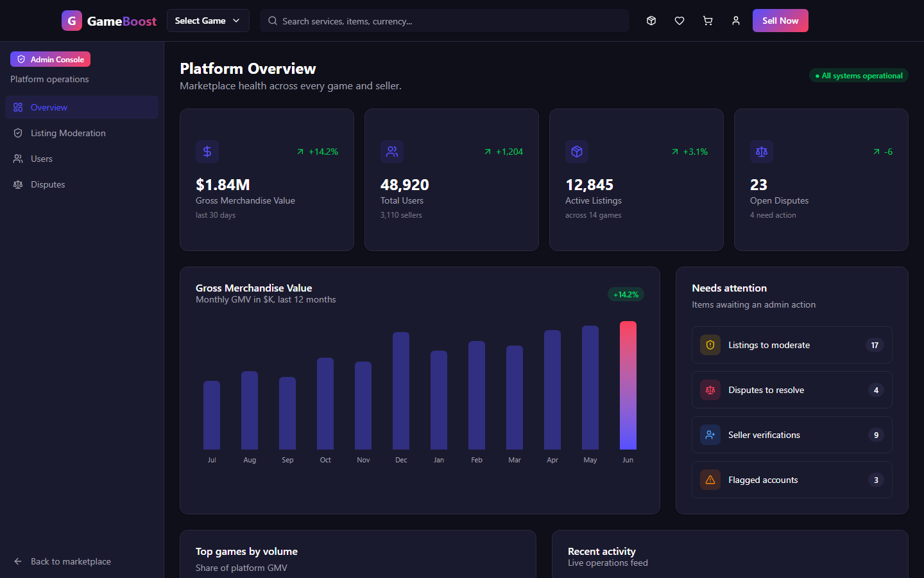Click scales icon on Disputes to resolve
The height and width of the screenshot is (578, 924).
pos(710,390)
